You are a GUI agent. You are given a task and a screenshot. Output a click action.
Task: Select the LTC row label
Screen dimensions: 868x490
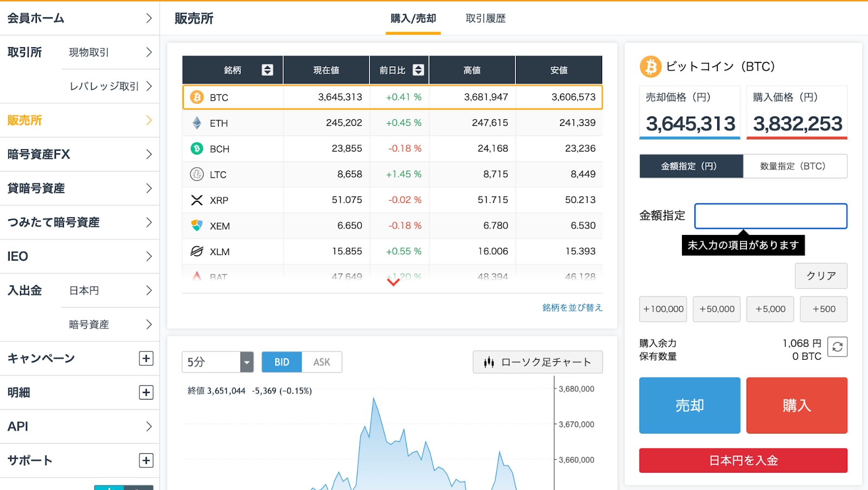[x=218, y=175]
